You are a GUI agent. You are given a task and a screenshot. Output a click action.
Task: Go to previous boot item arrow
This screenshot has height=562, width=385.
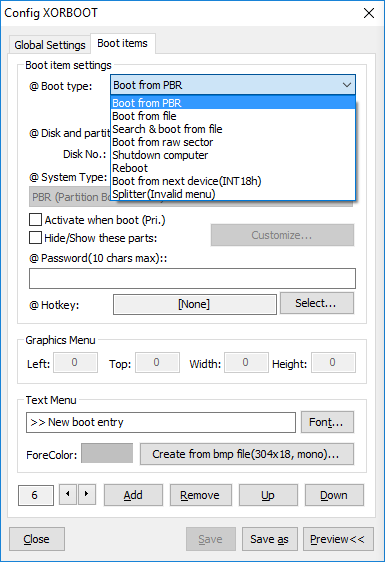pyautogui.click(x=68, y=494)
